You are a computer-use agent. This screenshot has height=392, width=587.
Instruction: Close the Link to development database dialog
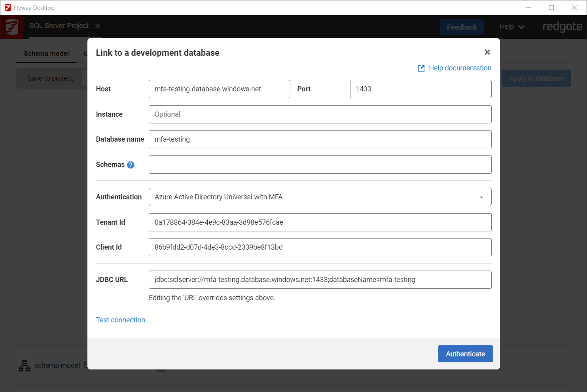pyautogui.click(x=487, y=52)
